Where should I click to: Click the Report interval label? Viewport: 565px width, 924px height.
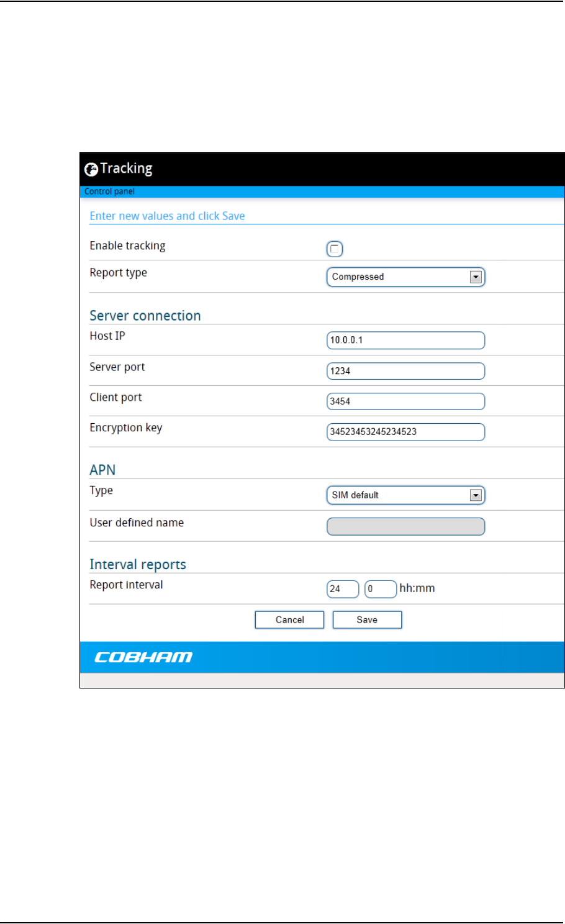pyautogui.click(x=126, y=585)
